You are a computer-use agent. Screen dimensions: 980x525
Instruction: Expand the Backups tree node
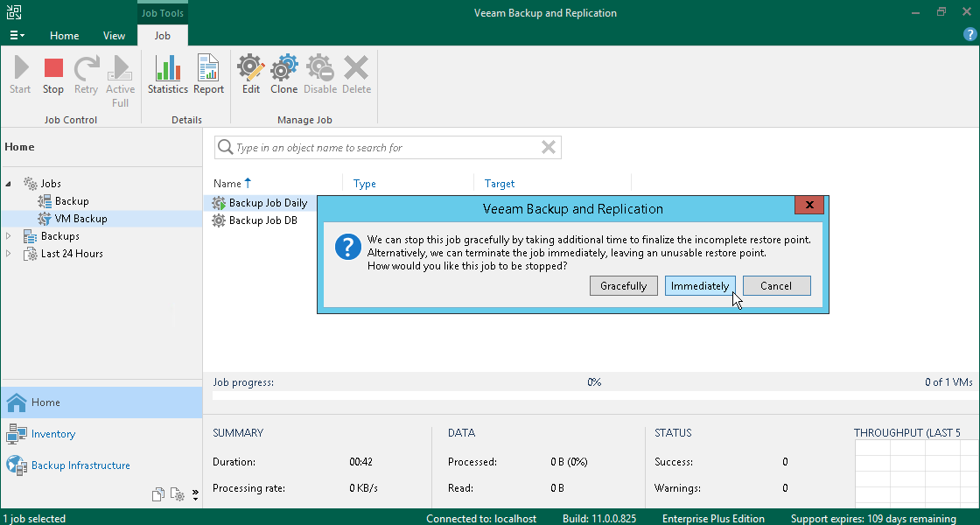pos(8,236)
